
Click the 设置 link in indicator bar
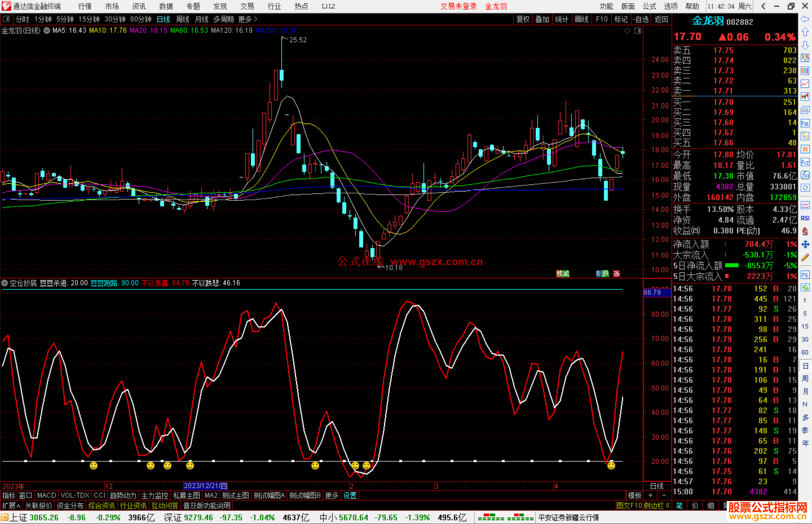click(350, 495)
